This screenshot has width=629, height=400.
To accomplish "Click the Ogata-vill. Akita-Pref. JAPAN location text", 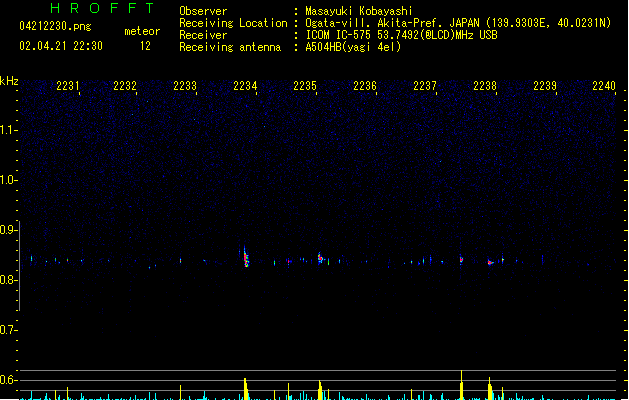I will (458, 23).
